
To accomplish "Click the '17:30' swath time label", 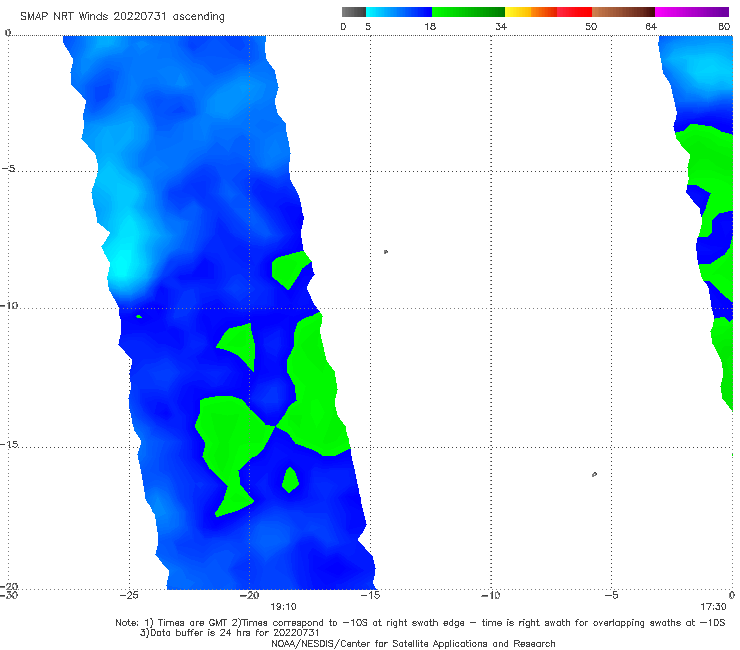I will (713, 607).
